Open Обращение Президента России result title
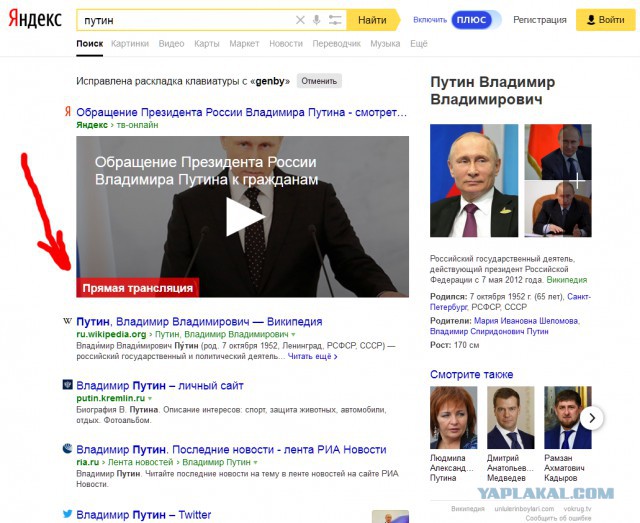Image resolution: width=640 pixels, height=523 pixels. [242, 112]
